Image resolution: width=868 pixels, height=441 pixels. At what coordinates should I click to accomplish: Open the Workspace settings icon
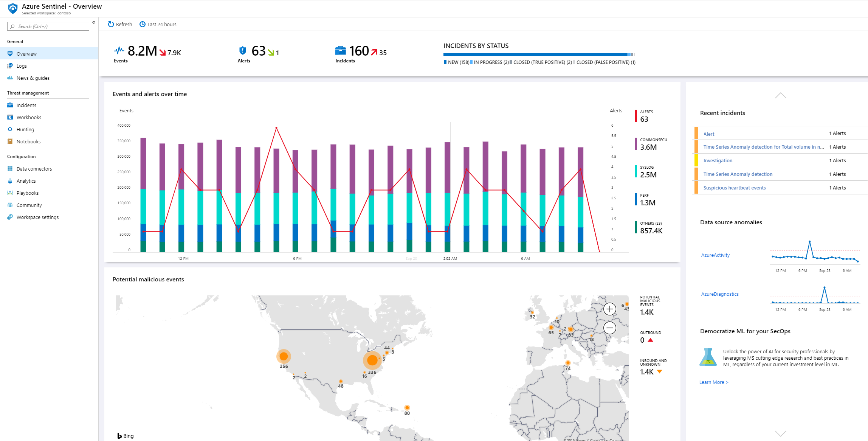point(10,217)
